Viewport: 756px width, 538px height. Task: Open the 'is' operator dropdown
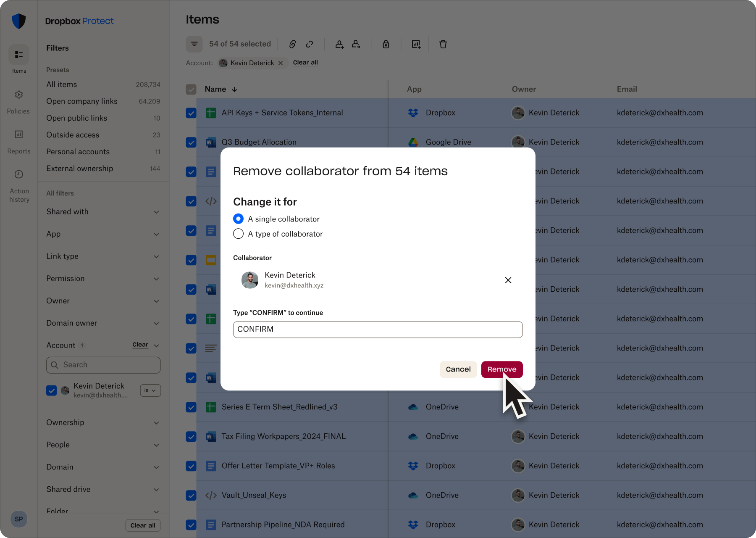tap(150, 390)
